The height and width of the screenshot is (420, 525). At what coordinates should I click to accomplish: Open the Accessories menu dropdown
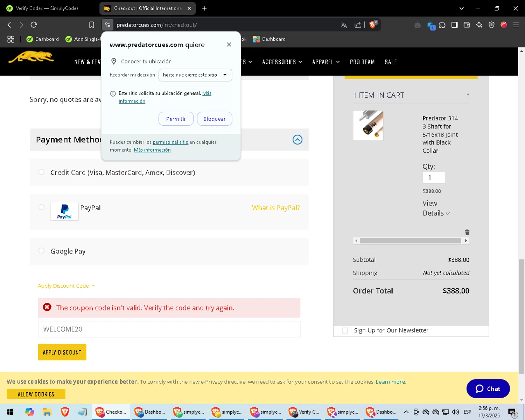click(x=282, y=62)
